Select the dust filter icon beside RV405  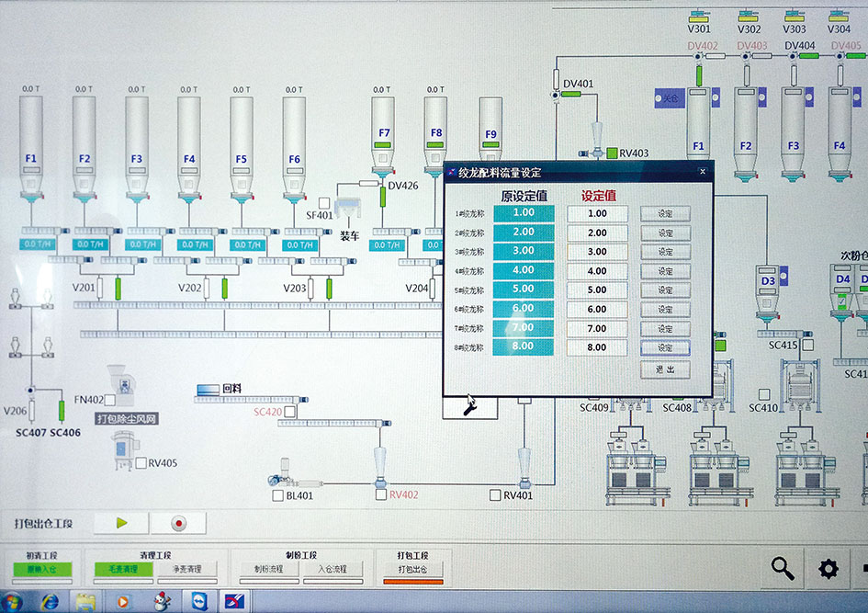pos(123,449)
